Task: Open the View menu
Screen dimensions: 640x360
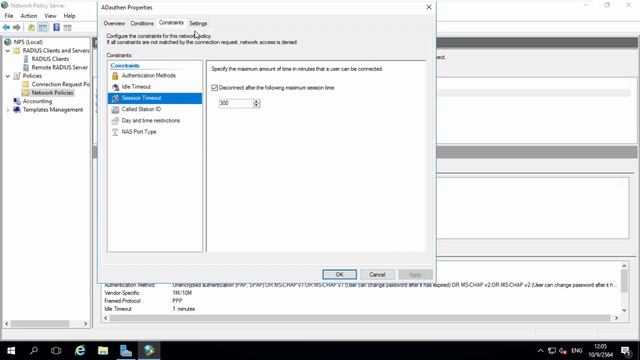Action: pyautogui.click(x=50, y=16)
